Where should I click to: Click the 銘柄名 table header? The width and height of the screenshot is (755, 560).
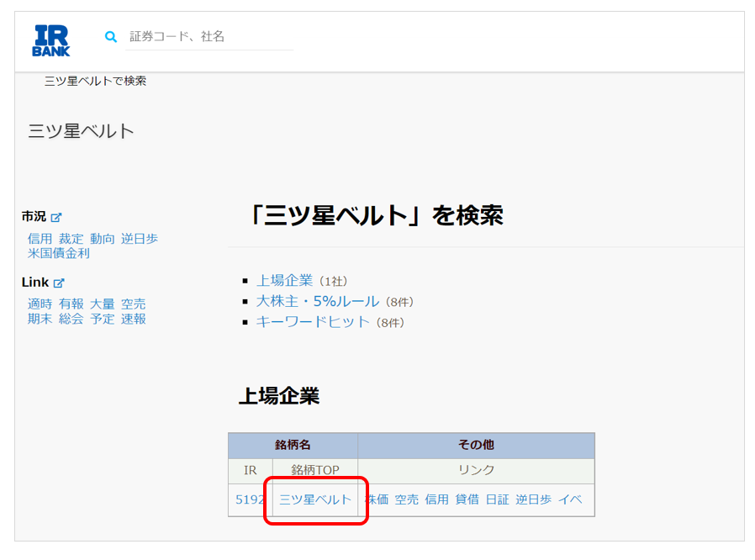tap(293, 445)
